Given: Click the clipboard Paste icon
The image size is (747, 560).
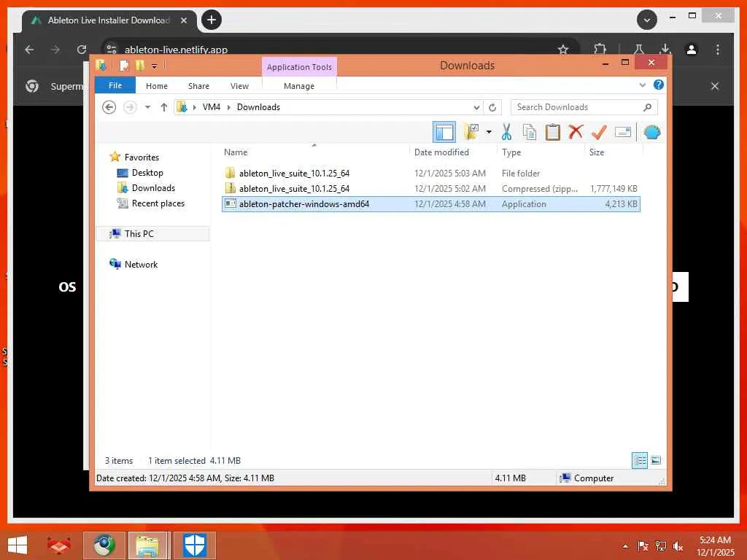Looking at the screenshot, I should point(553,132).
